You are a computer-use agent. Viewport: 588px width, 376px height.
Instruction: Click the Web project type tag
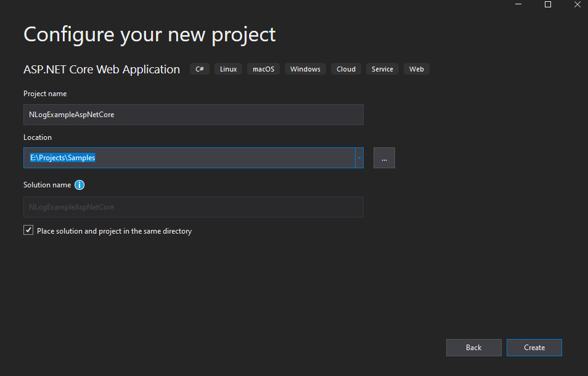(416, 69)
